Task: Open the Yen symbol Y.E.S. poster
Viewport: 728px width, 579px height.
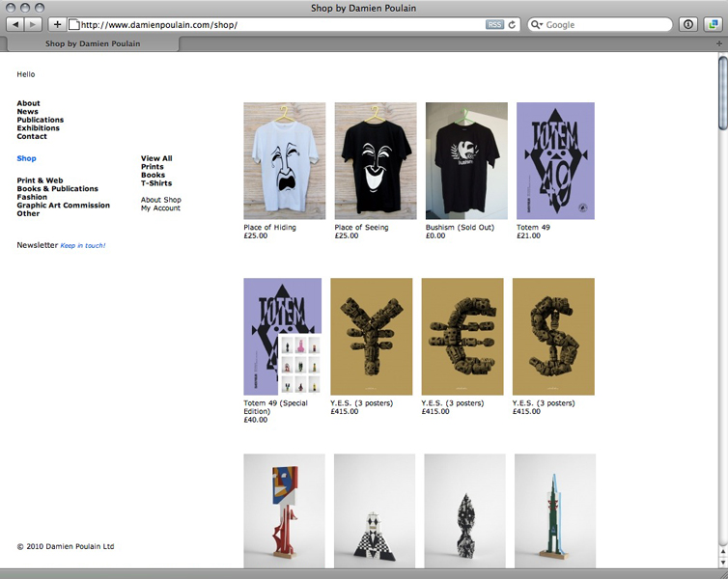Action: 372,337
